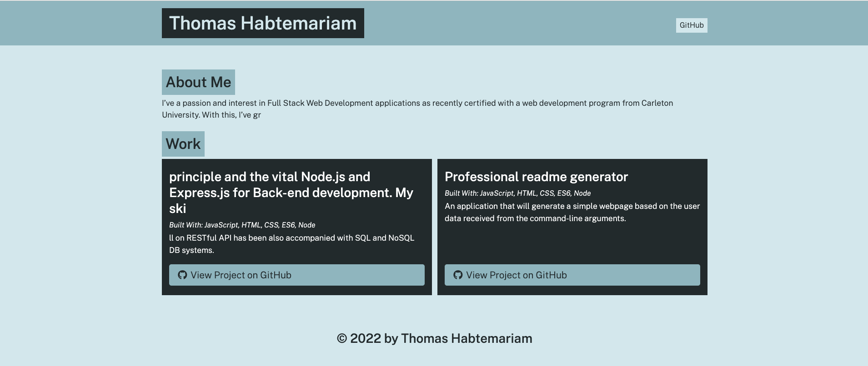Click the 'Built With' text on the readme card

517,193
